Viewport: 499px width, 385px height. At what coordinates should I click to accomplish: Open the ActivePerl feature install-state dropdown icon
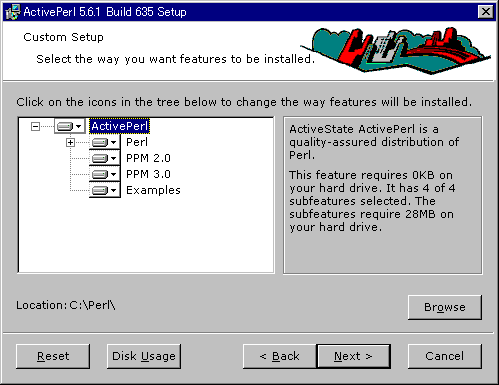point(70,126)
